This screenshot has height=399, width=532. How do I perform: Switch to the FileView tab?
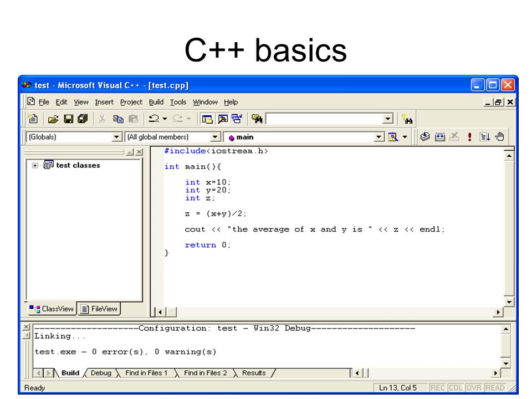[x=99, y=309]
